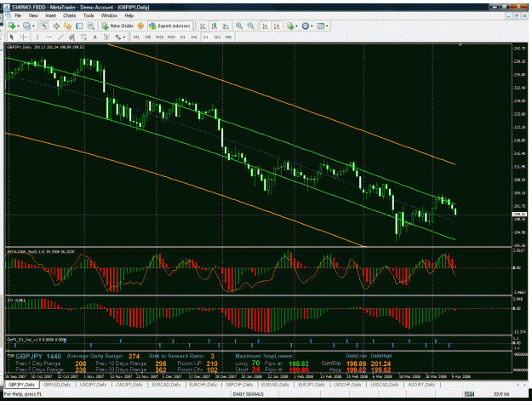Expand the Indicators dropdown arrow

pos(296,26)
